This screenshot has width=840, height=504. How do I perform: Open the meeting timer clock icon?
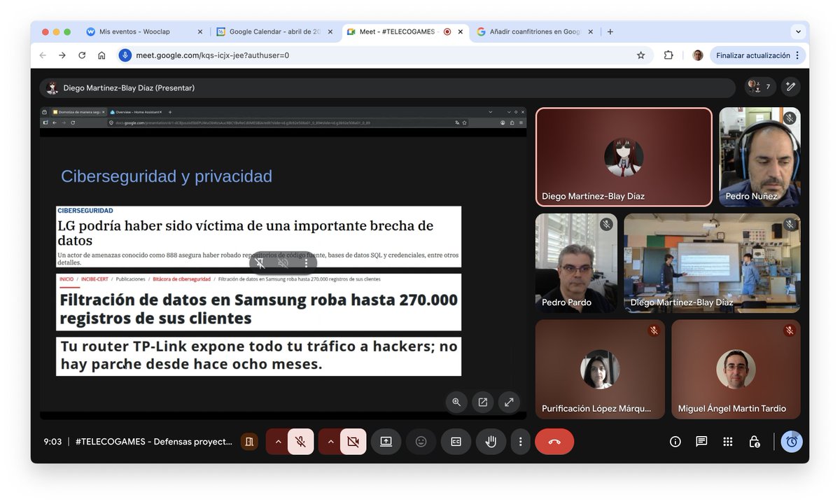[x=792, y=442]
